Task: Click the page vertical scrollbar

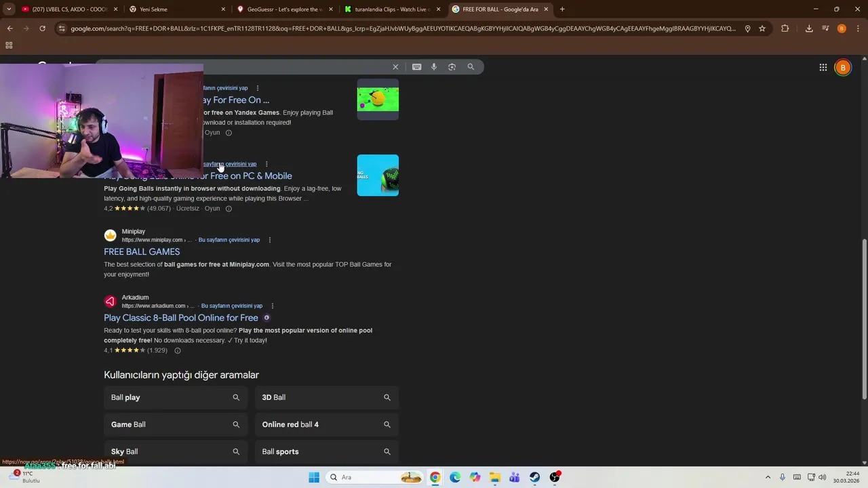Action: [x=864, y=319]
